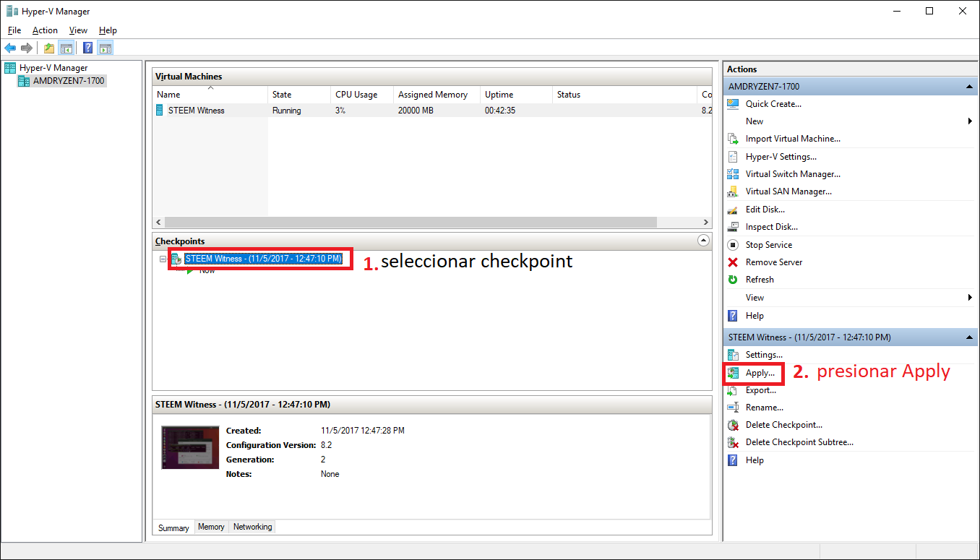Open the Action menu
The height and width of the screenshot is (560, 980).
pos(45,30)
